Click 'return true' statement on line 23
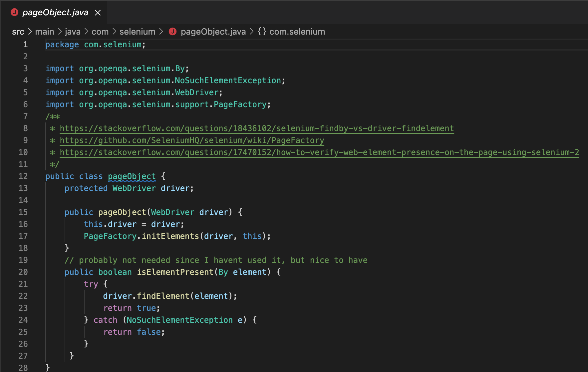Screen dimensions: 588x372 coord(132,308)
